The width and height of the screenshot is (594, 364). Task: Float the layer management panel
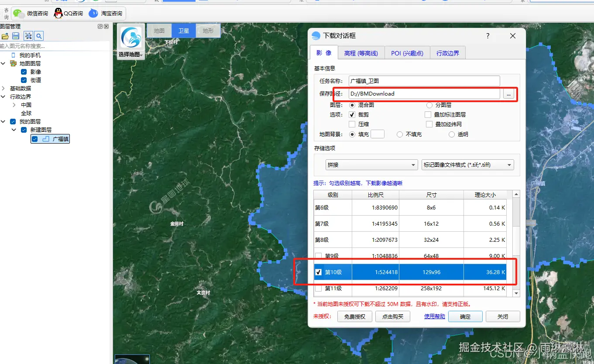[100, 27]
